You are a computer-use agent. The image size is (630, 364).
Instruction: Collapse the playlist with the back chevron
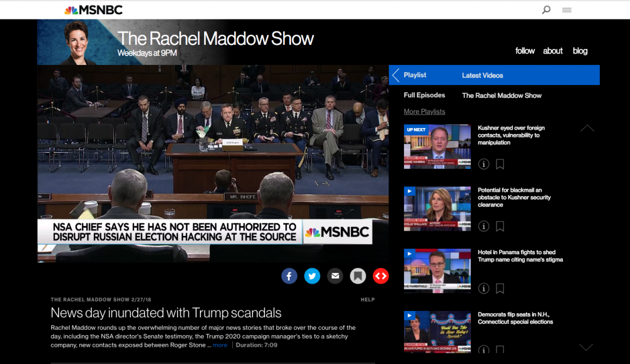(x=395, y=75)
